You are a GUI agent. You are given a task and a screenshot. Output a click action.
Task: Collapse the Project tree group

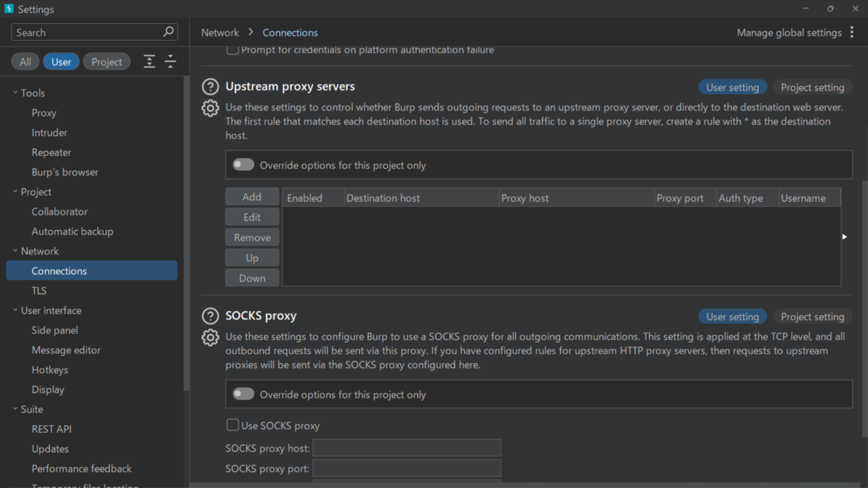point(15,192)
